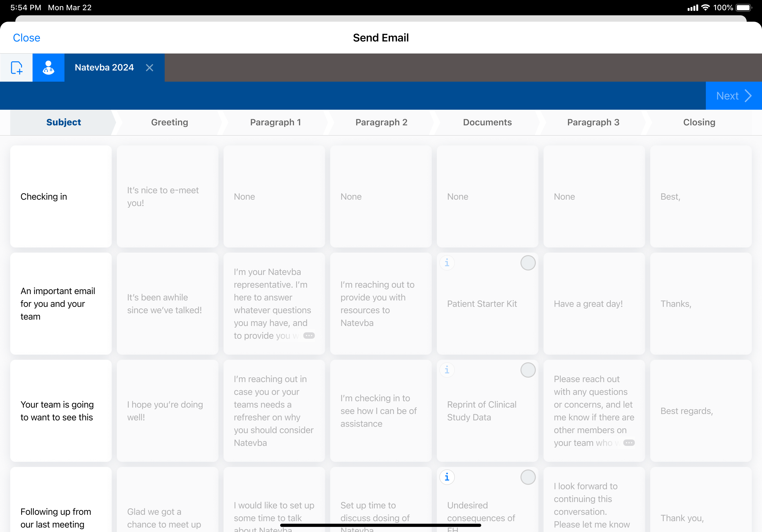The image size is (762, 532).
Task: Tap the add new document icon
Action: coord(16,68)
